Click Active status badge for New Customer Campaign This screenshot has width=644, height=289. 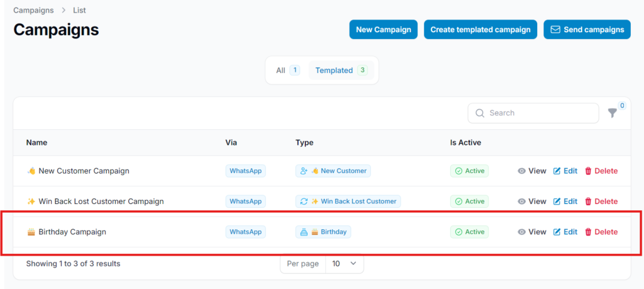469,171
